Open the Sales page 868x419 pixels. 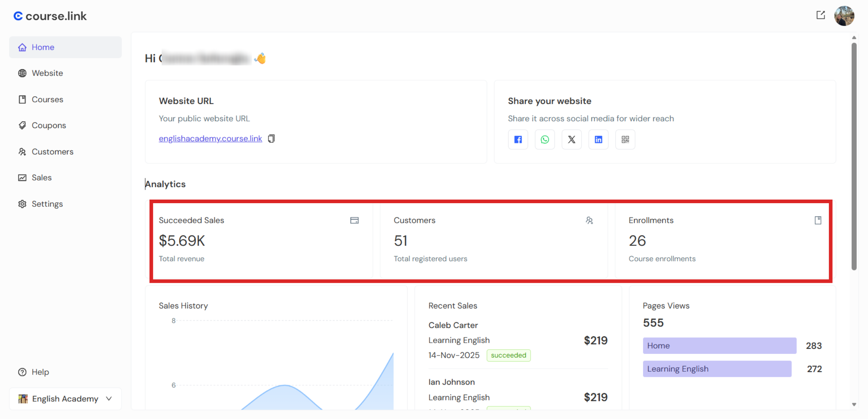click(65, 178)
